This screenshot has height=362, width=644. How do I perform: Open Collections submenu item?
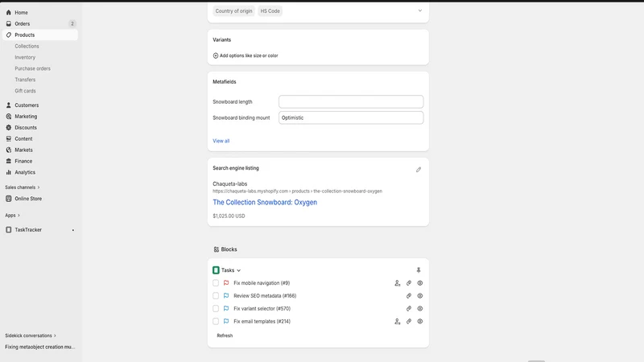click(x=27, y=46)
